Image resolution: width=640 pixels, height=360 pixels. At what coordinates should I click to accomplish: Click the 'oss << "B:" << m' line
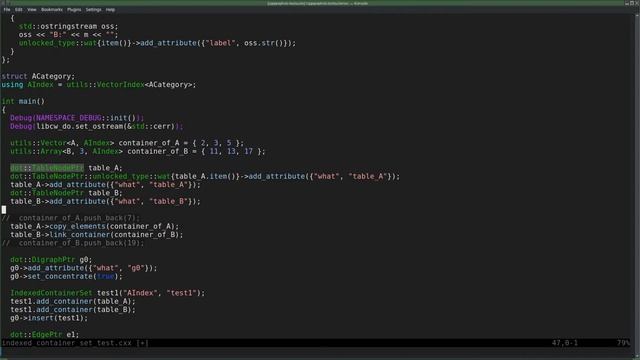68,35
